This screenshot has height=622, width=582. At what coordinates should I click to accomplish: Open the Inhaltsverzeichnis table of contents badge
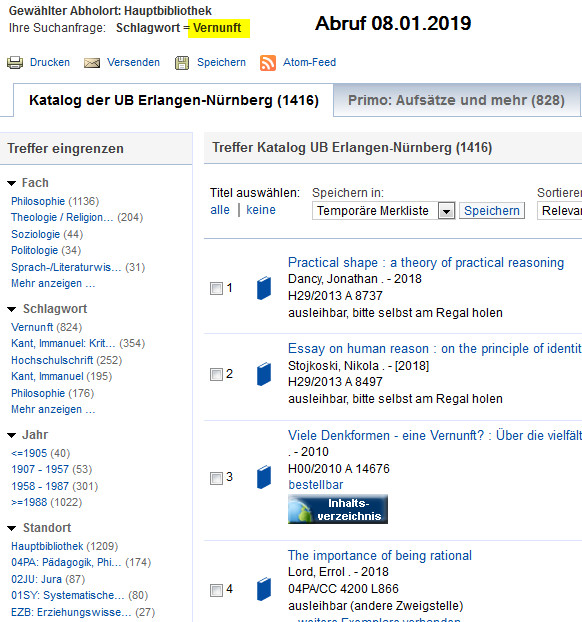click(338, 509)
